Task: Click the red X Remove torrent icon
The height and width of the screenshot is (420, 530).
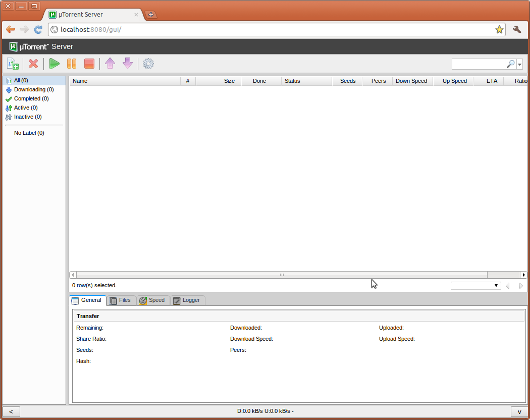Action: pos(33,64)
